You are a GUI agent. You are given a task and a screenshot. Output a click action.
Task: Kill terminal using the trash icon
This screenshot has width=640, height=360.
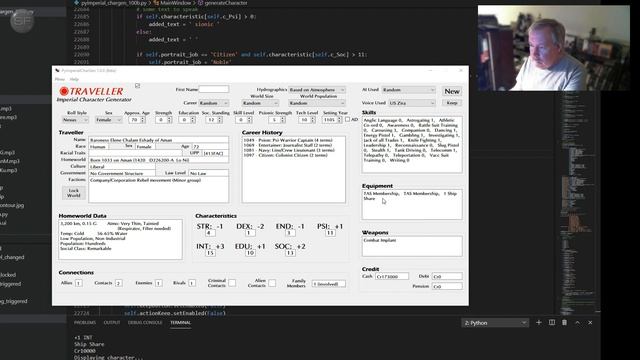click(564, 322)
